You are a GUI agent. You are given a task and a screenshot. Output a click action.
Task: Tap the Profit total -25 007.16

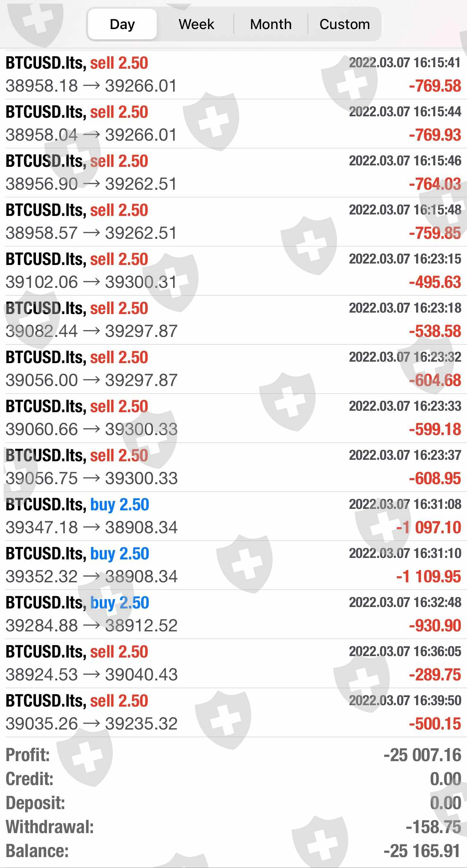(422, 755)
